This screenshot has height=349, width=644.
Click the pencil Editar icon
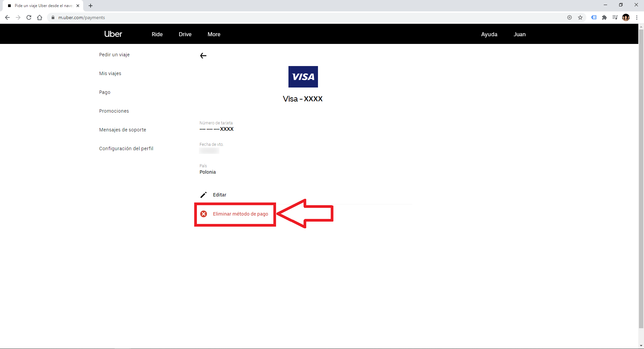[x=204, y=195]
